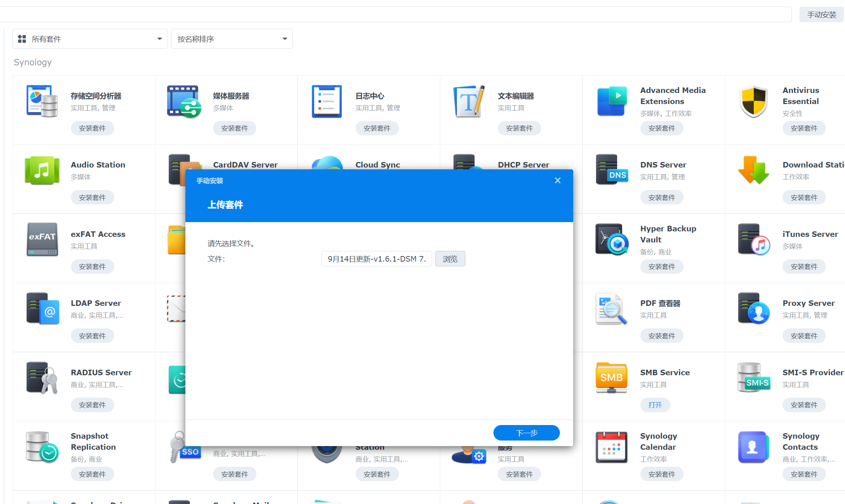Click 打开 for SMB Service

[x=655, y=405]
